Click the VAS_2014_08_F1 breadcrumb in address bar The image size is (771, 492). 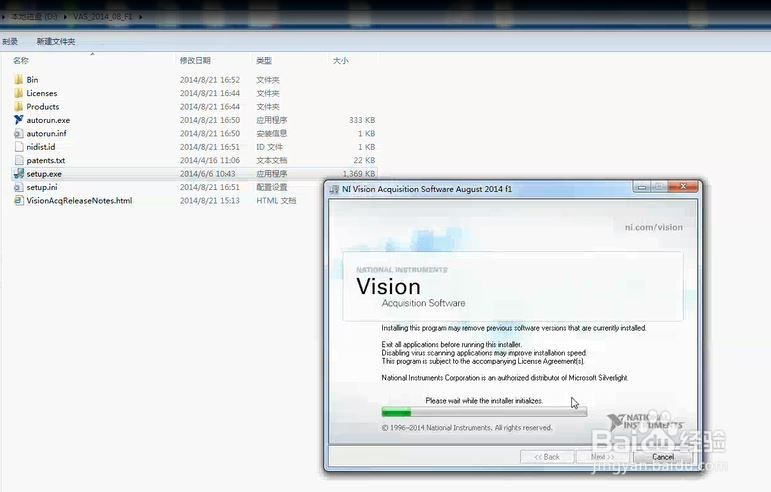(x=103, y=16)
